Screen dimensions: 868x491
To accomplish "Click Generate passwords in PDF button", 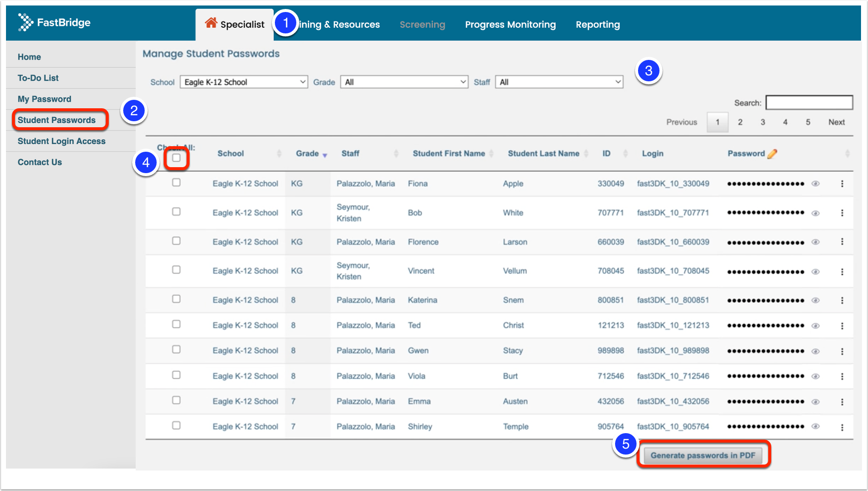I will (x=703, y=456).
